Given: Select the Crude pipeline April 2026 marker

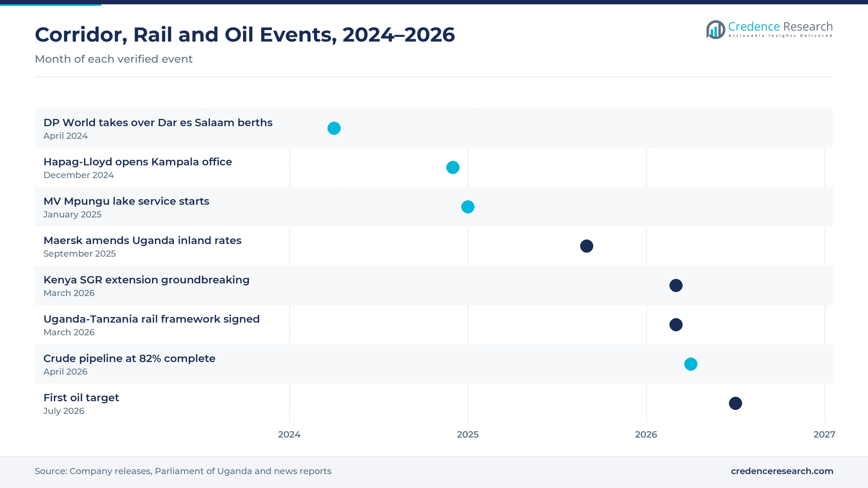Looking at the screenshot, I should click(x=691, y=364).
